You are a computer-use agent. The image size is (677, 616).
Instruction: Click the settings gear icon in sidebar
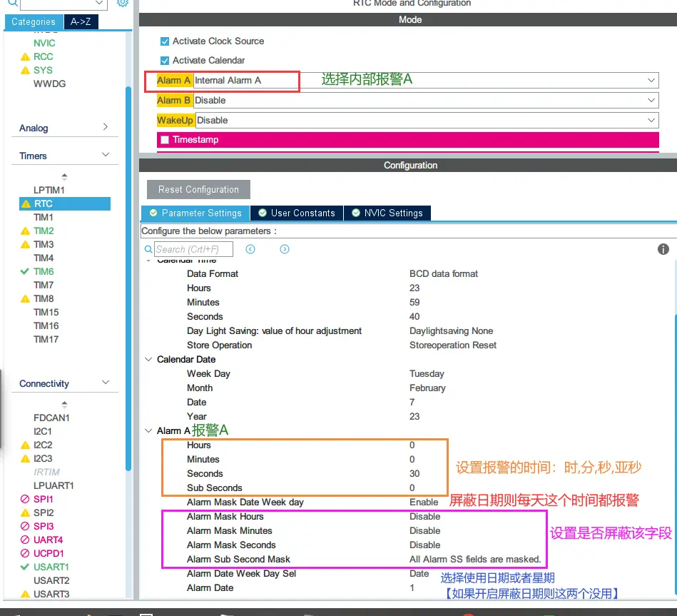(123, 3)
